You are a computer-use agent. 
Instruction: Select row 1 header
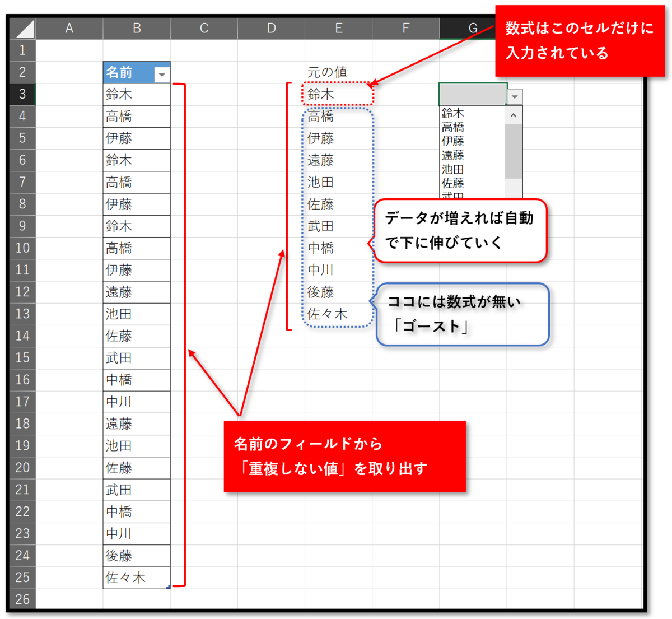[x=22, y=50]
